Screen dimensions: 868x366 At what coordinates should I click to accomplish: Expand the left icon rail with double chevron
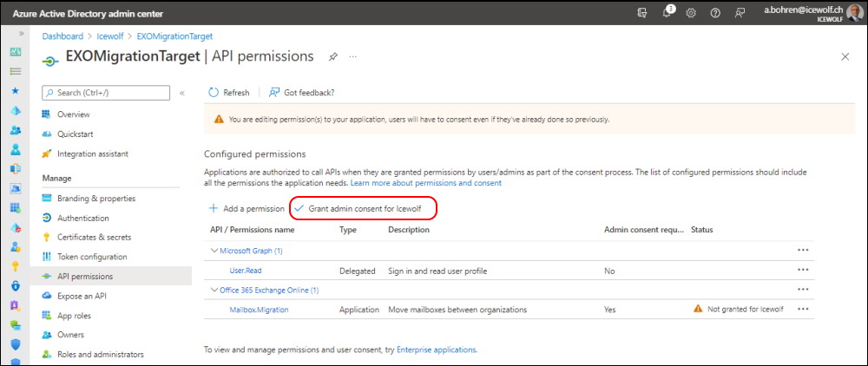tap(21, 34)
